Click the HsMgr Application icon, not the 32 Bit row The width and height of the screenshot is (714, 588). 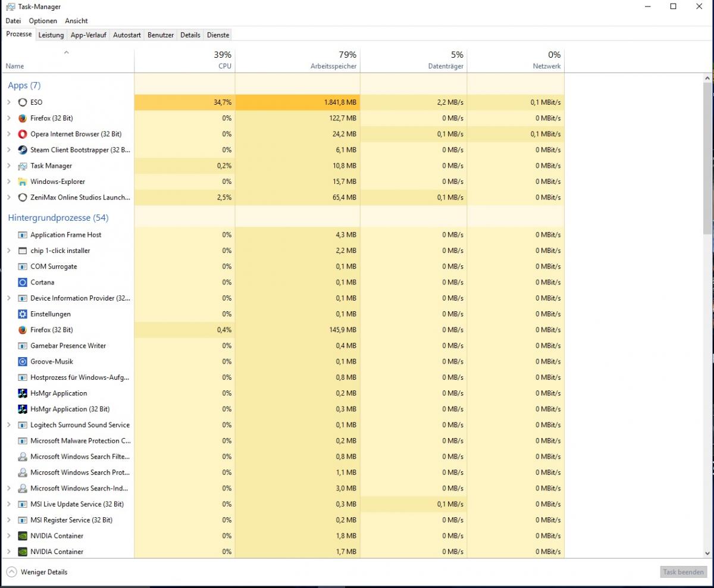tap(23, 393)
